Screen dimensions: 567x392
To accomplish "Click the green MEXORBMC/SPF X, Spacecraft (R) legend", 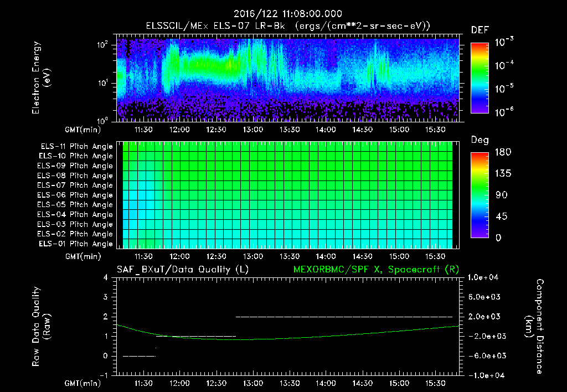I will [x=376, y=270].
